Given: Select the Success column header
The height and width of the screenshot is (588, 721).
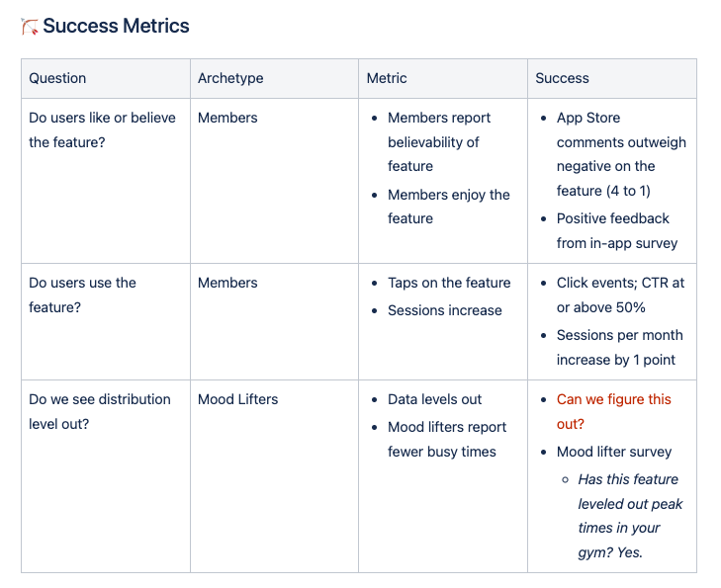Looking at the screenshot, I should (x=612, y=78).
